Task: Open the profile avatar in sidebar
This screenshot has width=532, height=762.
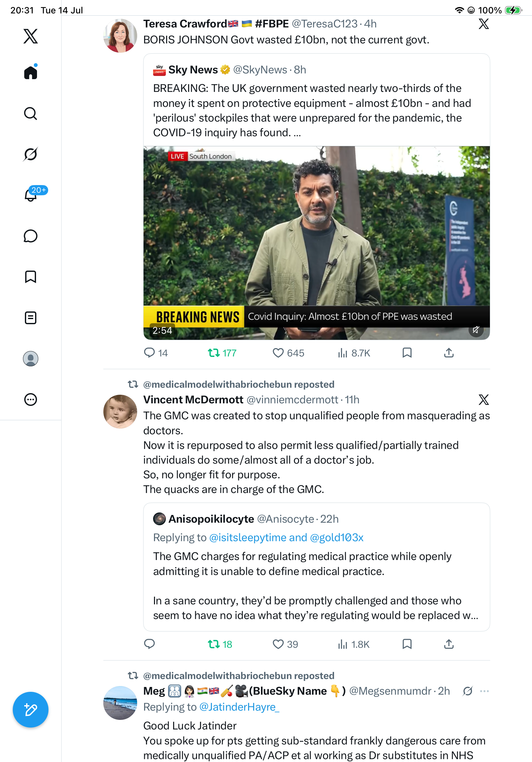Action: 31,359
